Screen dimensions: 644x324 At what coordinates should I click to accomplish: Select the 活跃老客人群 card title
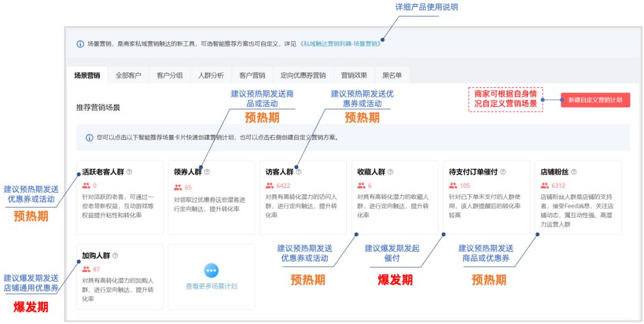(103, 172)
